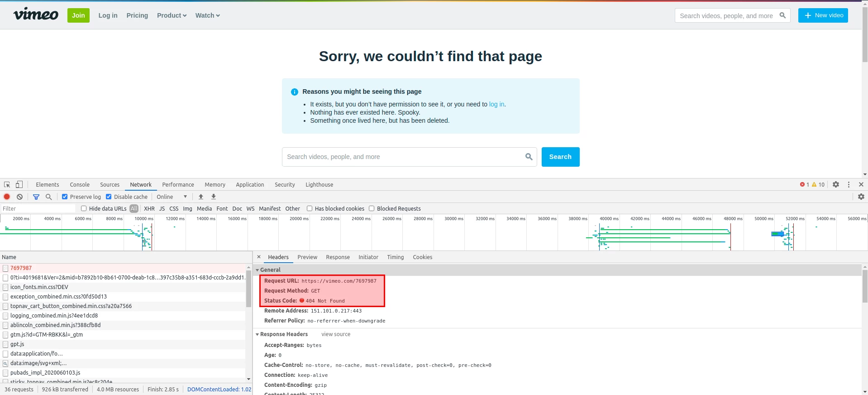This screenshot has width=868, height=395.
Task: Click in the network Filter input field
Action: pyautogui.click(x=38, y=208)
